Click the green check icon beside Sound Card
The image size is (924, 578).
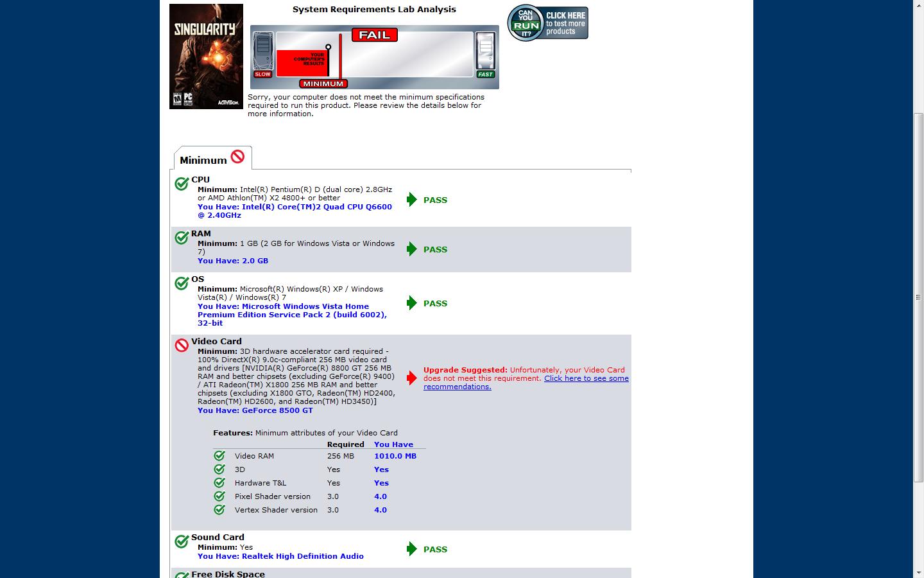pyautogui.click(x=182, y=541)
